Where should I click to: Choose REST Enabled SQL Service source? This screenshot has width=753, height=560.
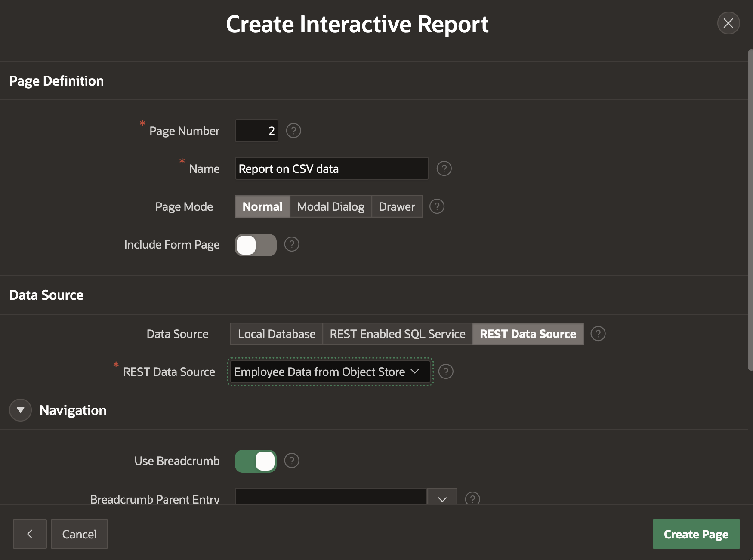(397, 334)
